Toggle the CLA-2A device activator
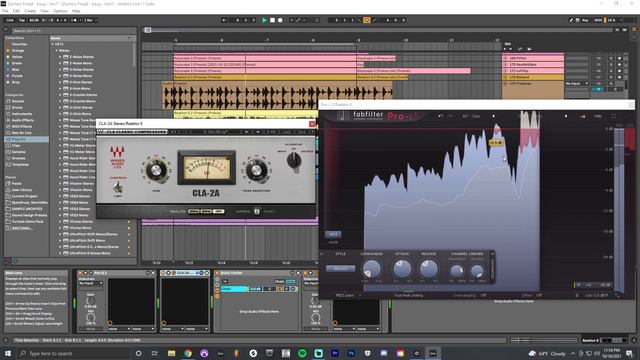 [163, 273]
